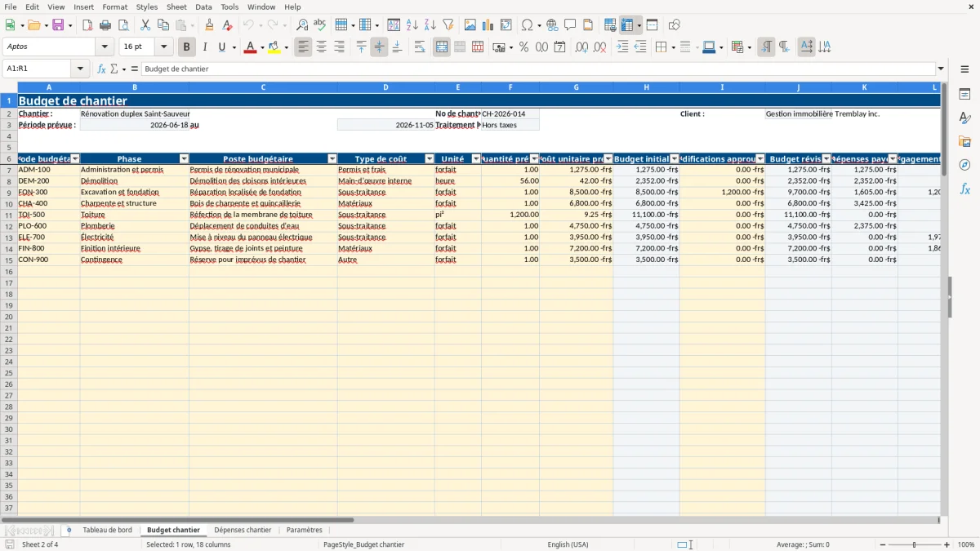Click the Copy icon

coord(163,25)
